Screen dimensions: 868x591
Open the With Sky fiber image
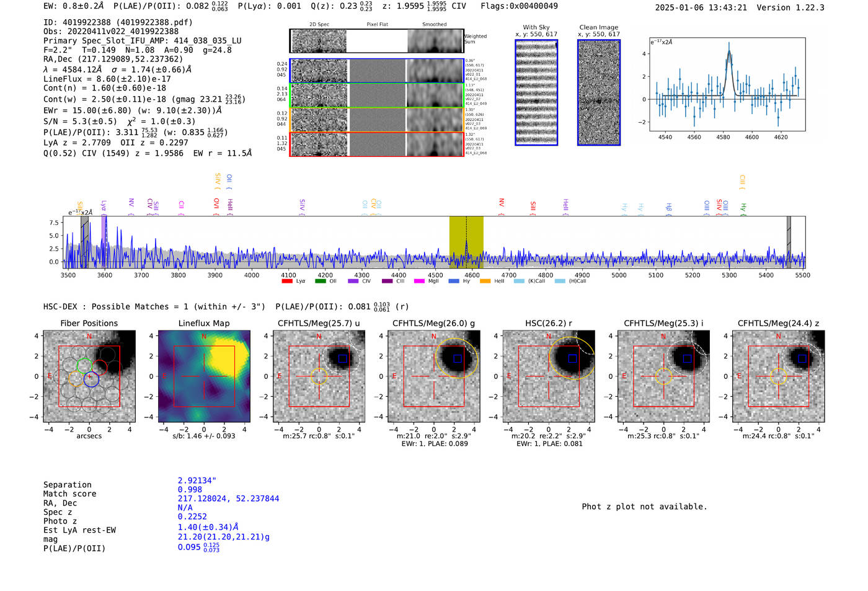click(x=536, y=92)
